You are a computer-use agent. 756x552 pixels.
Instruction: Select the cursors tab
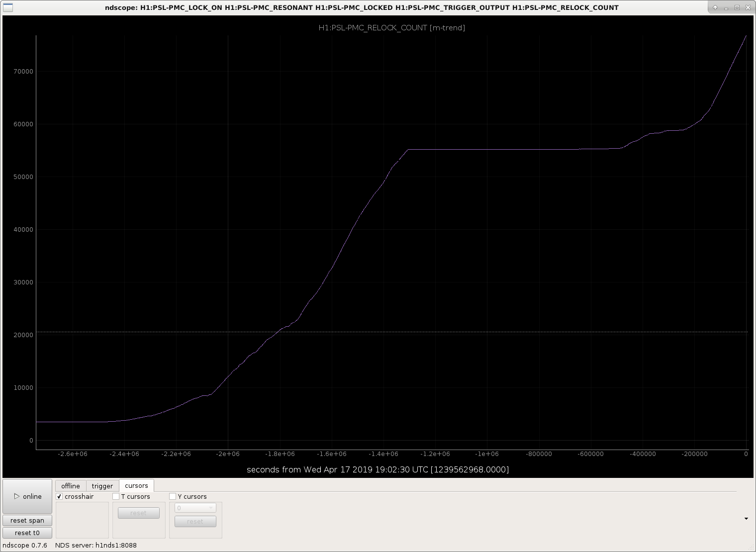(x=136, y=485)
